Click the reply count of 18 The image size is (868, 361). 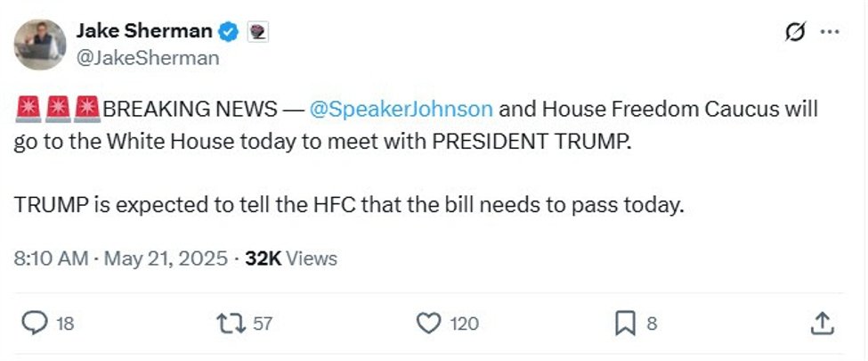(65, 324)
